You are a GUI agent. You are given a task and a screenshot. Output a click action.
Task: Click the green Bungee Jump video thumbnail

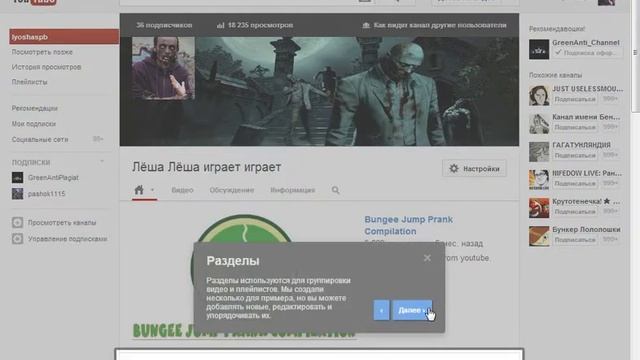click(244, 278)
